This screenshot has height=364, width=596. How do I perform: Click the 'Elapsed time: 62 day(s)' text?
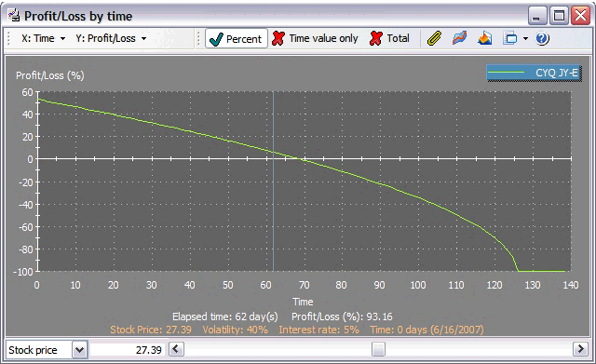(x=225, y=317)
